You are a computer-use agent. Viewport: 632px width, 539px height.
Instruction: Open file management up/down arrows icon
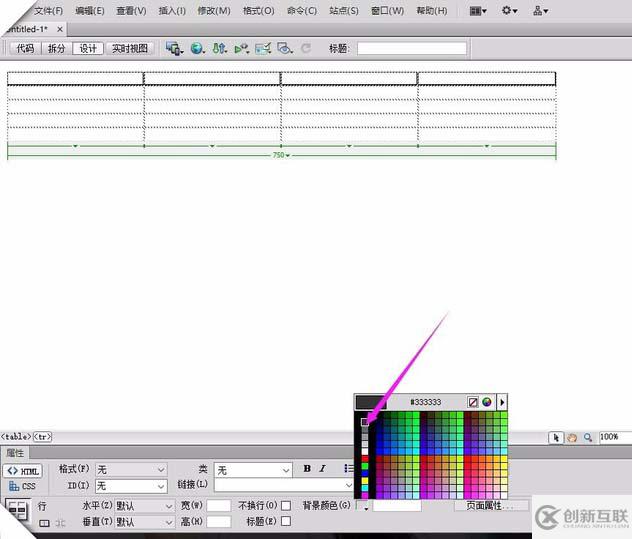coord(220,49)
